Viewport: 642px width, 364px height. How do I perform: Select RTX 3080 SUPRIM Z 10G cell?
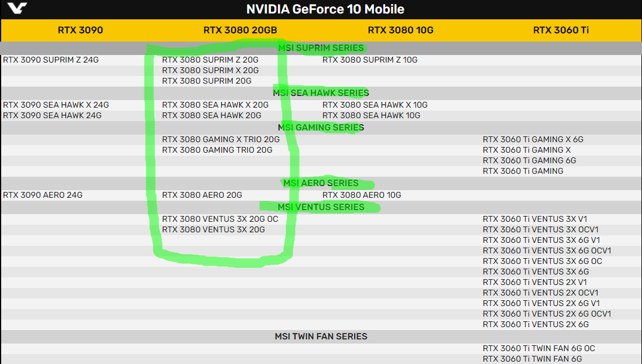pos(370,60)
